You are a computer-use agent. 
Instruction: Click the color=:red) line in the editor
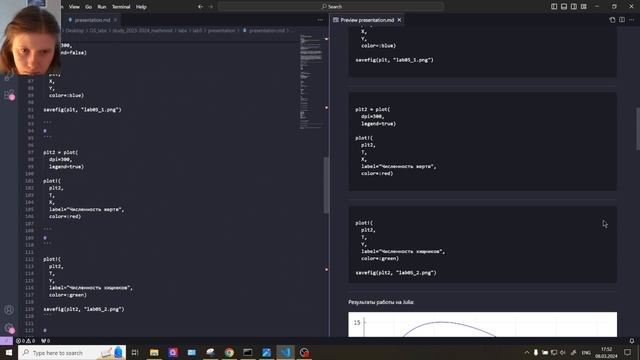65,216
